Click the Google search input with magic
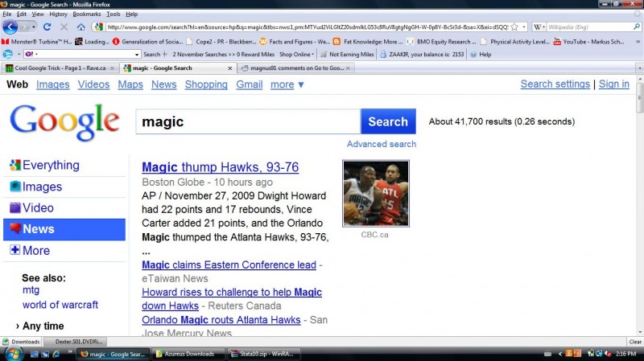 (x=248, y=121)
